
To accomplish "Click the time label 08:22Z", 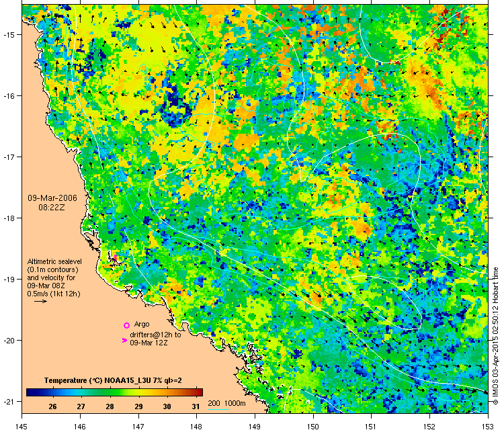I will [52, 208].
